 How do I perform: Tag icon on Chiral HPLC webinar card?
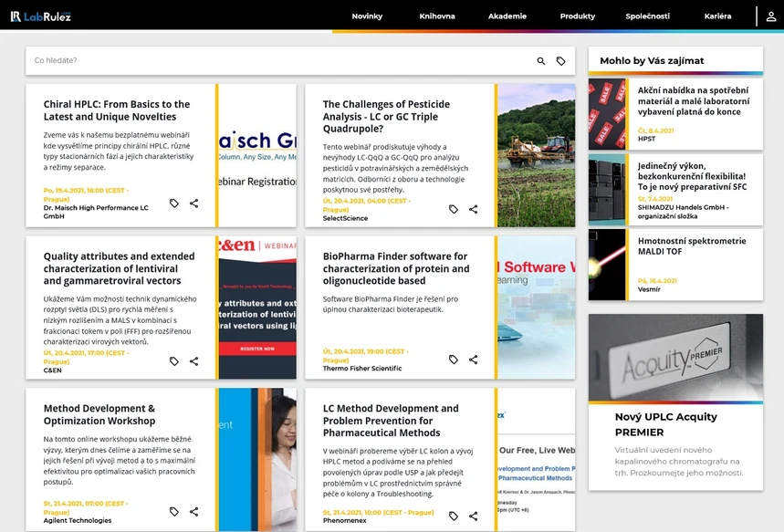coord(174,203)
